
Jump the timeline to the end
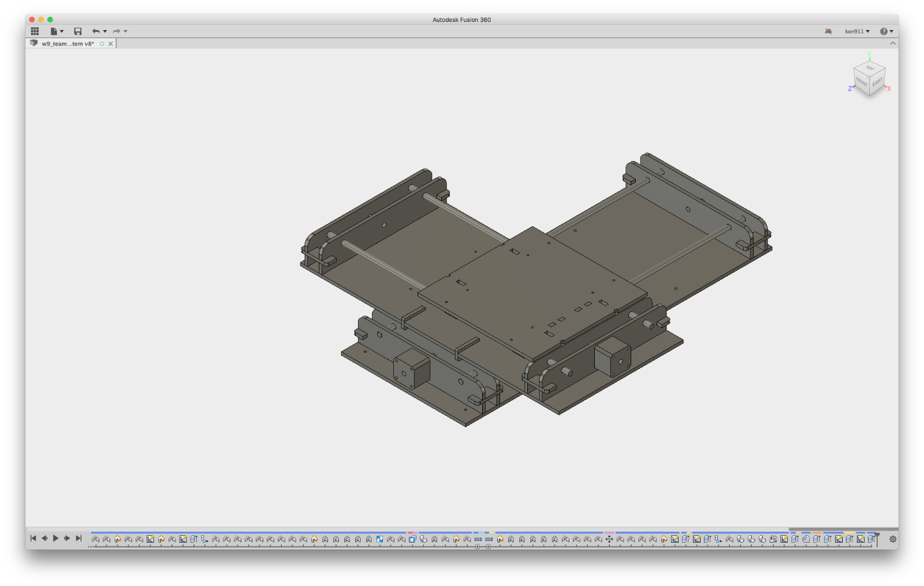(x=79, y=538)
